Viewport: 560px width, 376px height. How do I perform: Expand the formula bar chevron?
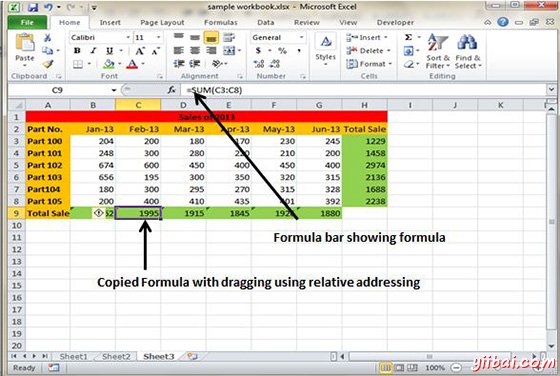[551, 90]
